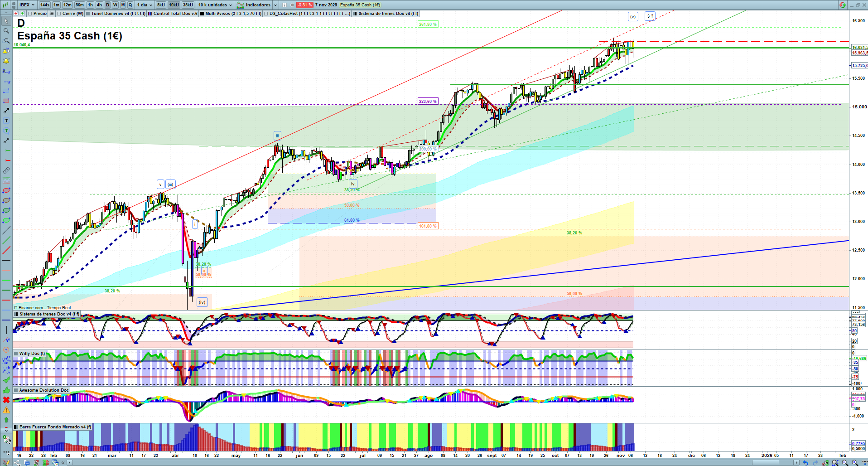Open the '1 día' timeframe dropdown
The height and width of the screenshot is (466, 868).
[x=145, y=5]
